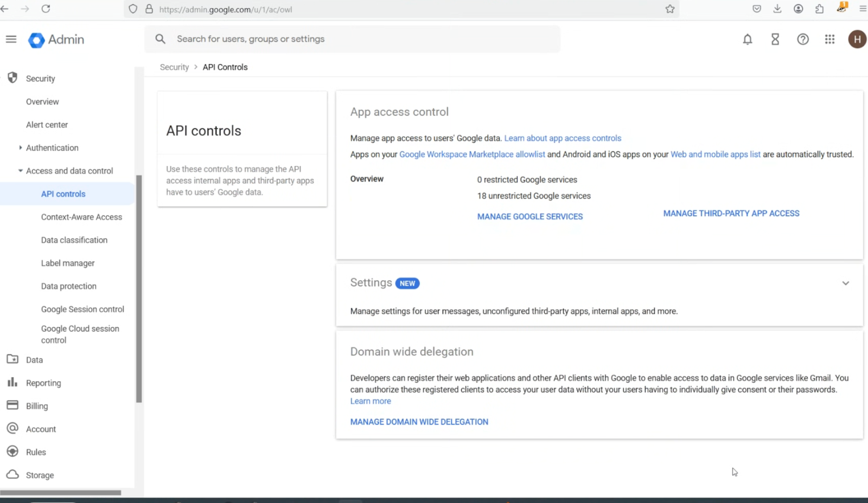This screenshot has height=503, width=868.
Task: Open Manage Domain Wide Delegation link
Action: click(x=419, y=422)
